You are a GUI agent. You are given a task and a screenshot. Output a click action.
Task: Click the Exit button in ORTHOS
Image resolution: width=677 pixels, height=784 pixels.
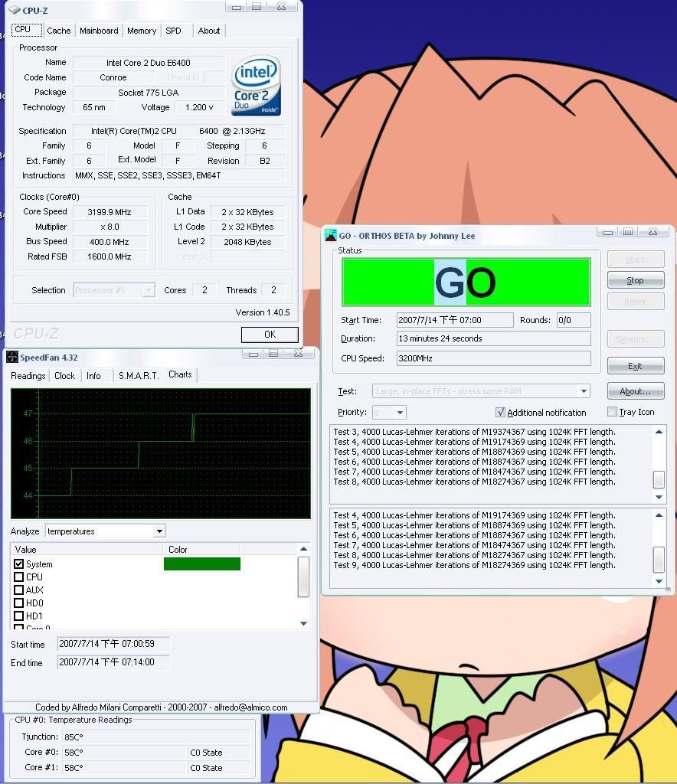coord(636,366)
